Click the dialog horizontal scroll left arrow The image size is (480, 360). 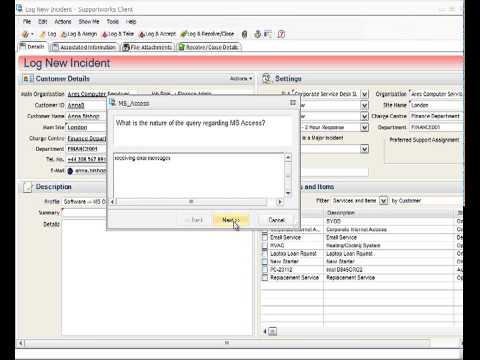(112, 202)
